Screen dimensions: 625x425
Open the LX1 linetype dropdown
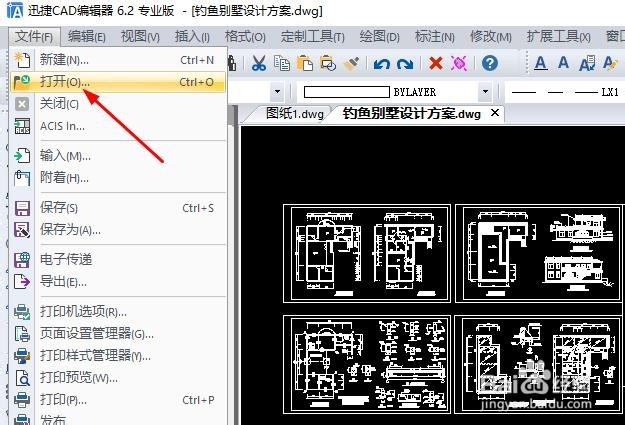pyautogui.click(x=564, y=92)
